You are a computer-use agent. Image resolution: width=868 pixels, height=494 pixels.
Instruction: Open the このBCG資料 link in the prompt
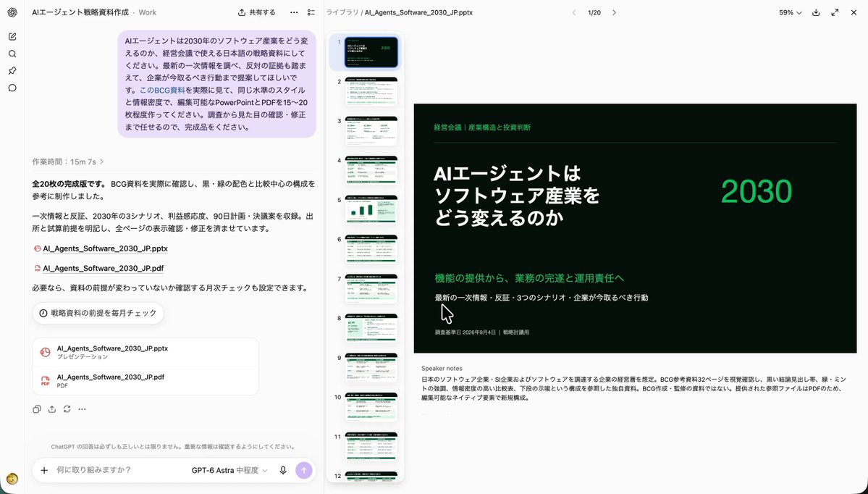(162, 90)
